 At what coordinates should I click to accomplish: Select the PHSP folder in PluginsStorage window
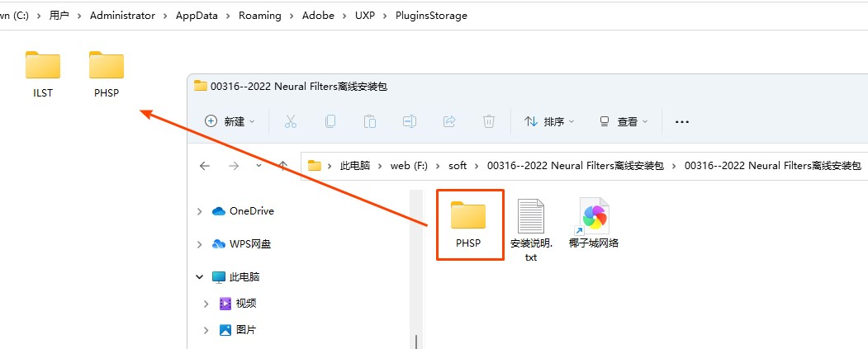(x=107, y=74)
